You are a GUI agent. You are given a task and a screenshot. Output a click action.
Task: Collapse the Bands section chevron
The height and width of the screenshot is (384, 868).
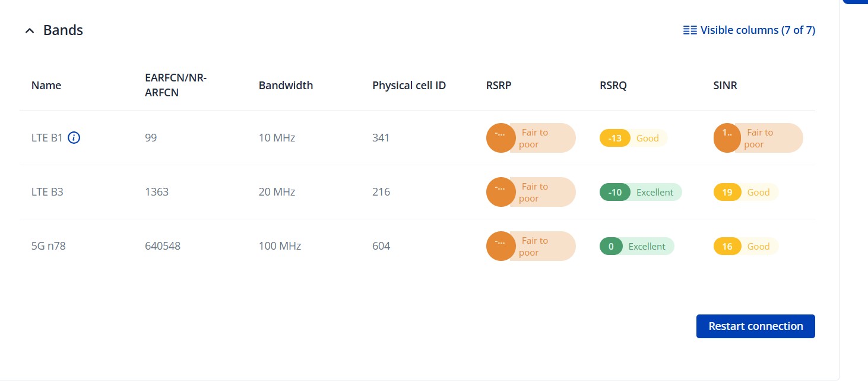[30, 31]
